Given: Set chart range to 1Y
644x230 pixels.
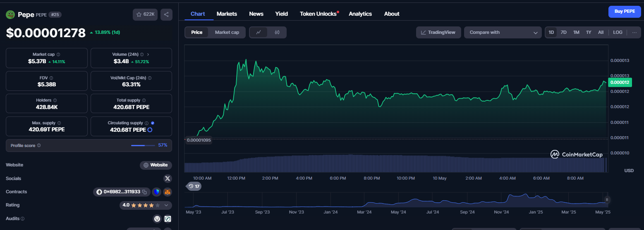Looking at the screenshot, I should pyautogui.click(x=589, y=32).
